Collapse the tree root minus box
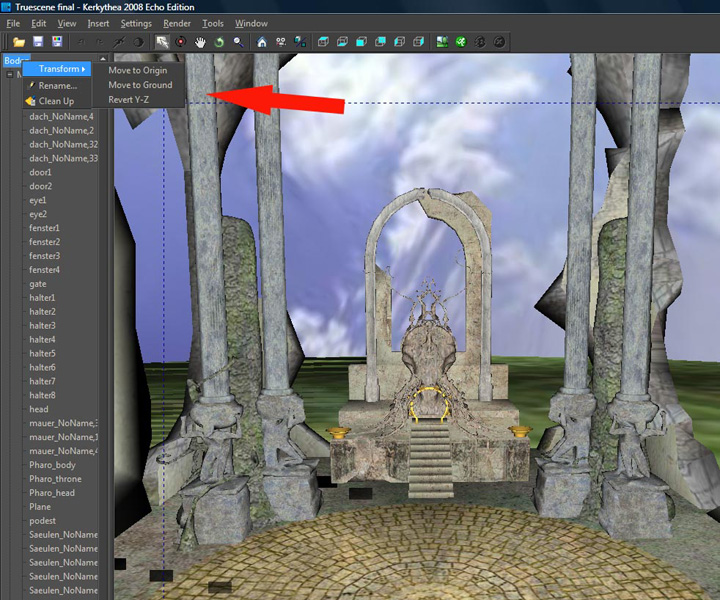 [x=10, y=74]
